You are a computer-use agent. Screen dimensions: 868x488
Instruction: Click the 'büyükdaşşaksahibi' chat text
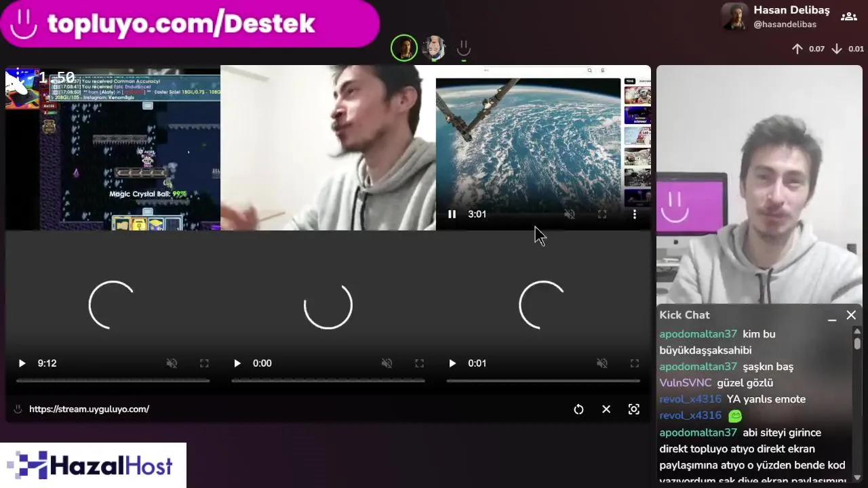point(705,350)
